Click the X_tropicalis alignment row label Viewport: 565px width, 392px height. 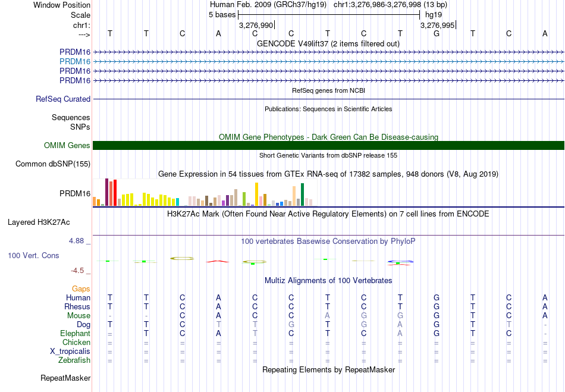pyautogui.click(x=70, y=352)
